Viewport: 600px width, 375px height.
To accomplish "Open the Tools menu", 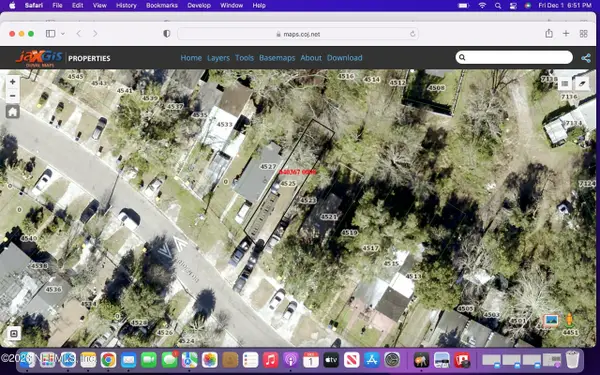I will tap(244, 58).
